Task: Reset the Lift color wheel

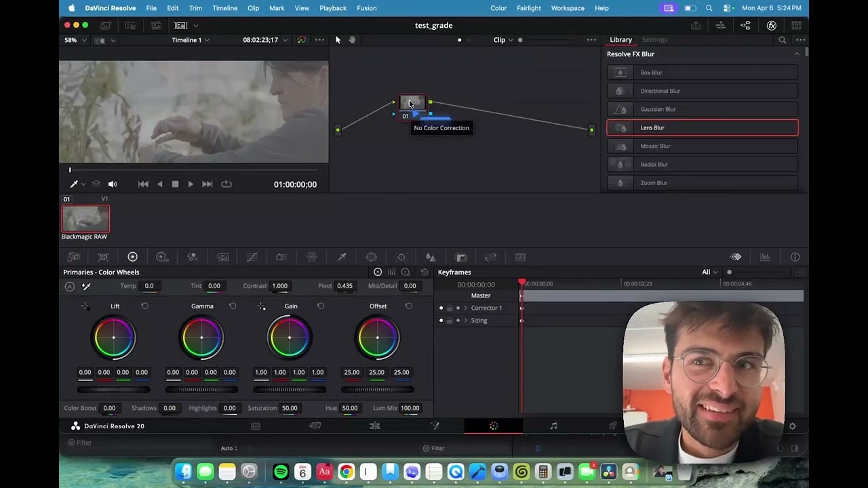Action: click(144, 306)
